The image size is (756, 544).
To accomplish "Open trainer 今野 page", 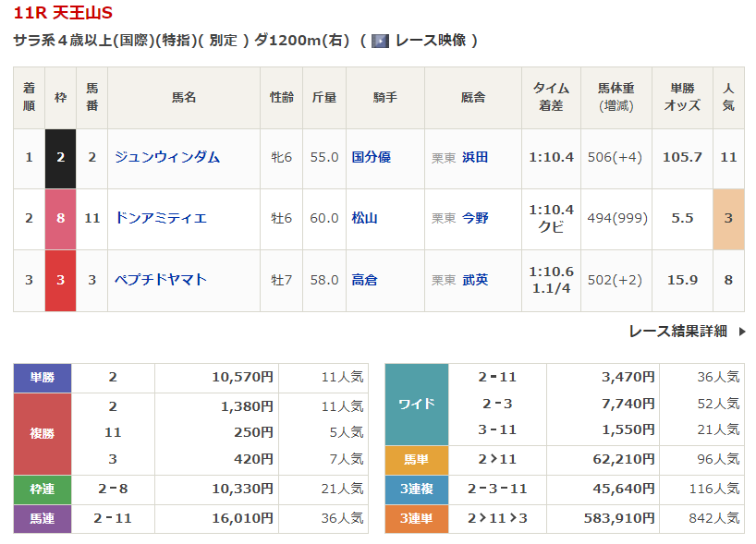I will point(475,218).
